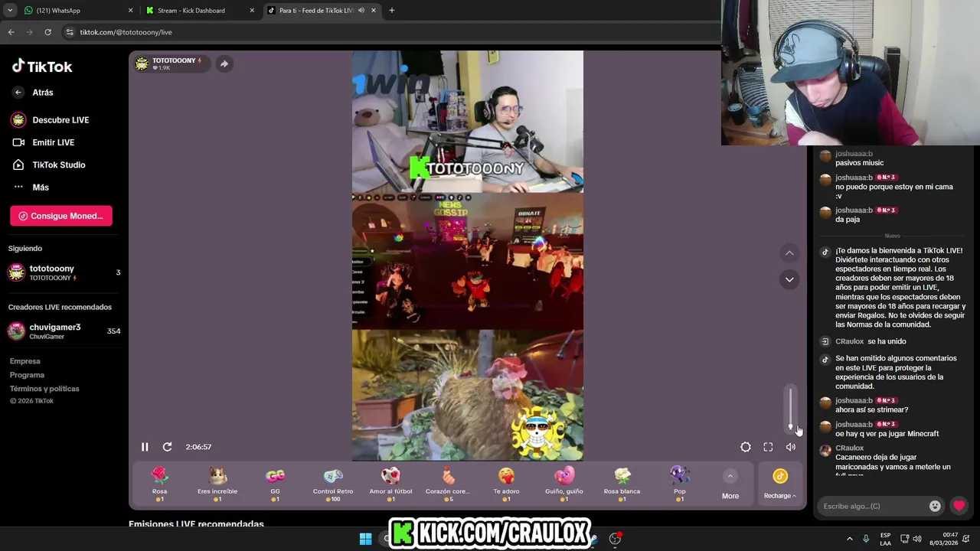Click the address bar URL

(126, 32)
